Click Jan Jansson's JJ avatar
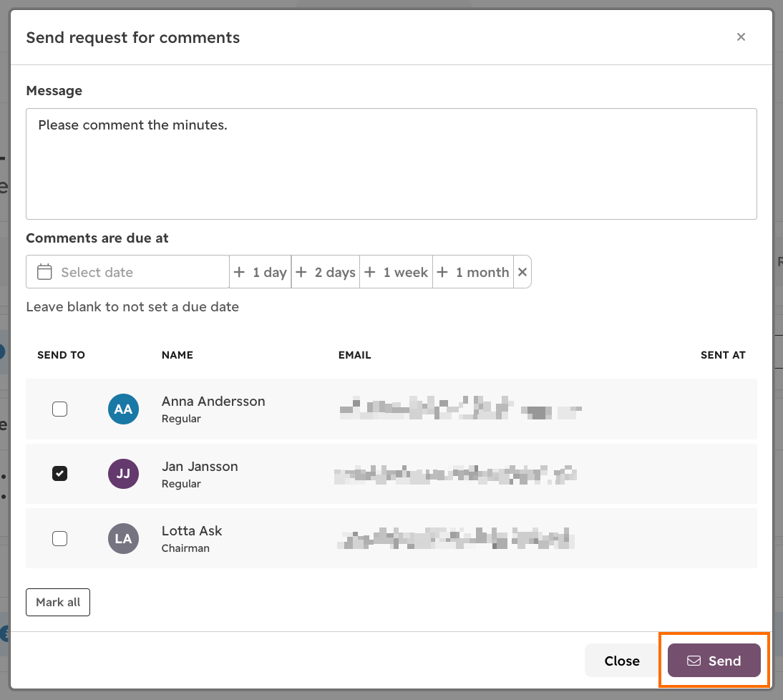783x700 pixels. (x=123, y=473)
